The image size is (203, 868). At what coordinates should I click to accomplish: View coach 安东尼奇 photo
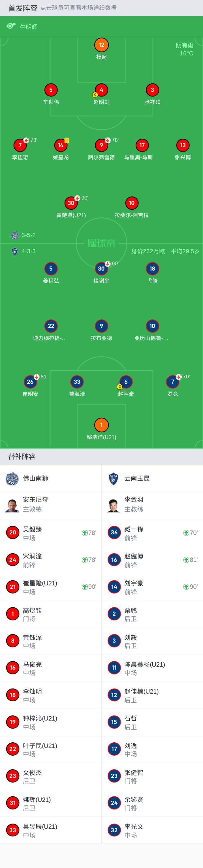12,505
